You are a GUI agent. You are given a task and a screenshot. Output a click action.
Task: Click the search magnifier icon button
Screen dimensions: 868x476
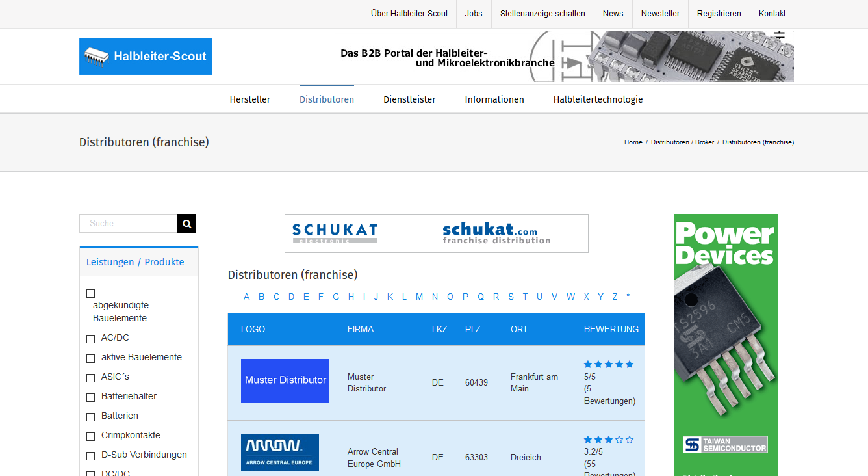point(186,224)
